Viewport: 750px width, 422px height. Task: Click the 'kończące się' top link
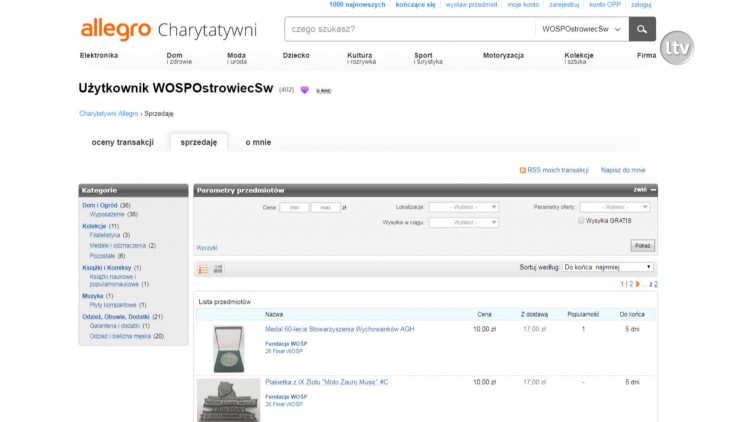pos(415,5)
